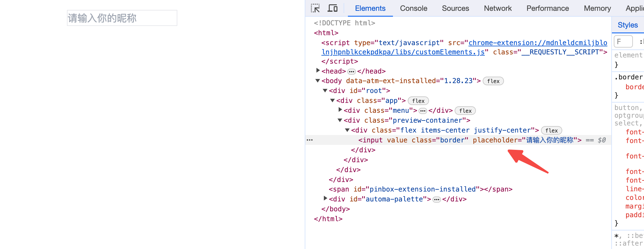
Task: Select the opening <html> tag line
Action: click(x=326, y=33)
